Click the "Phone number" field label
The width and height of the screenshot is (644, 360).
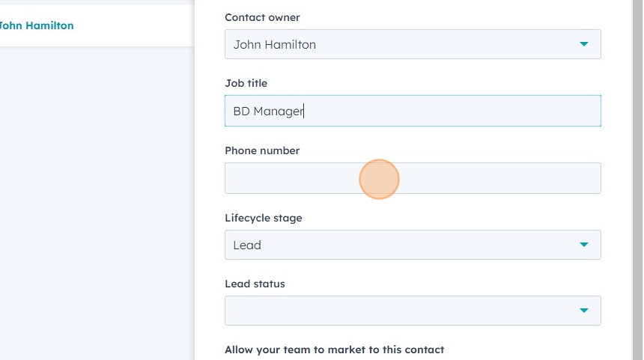coord(262,150)
